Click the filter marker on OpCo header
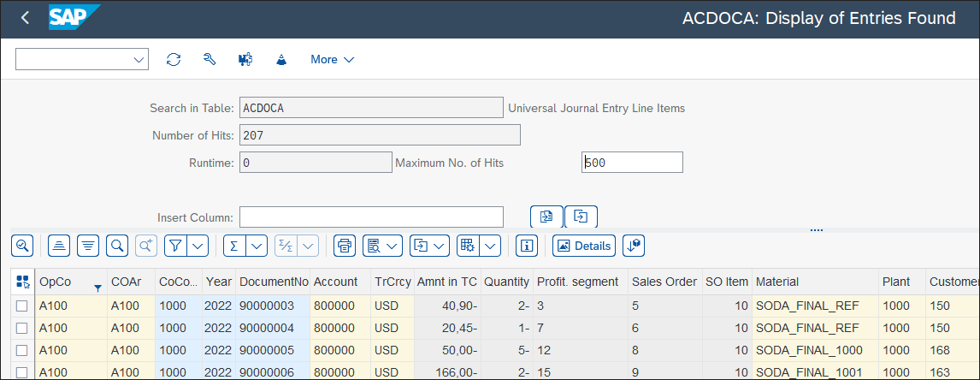 (x=97, y=288)
